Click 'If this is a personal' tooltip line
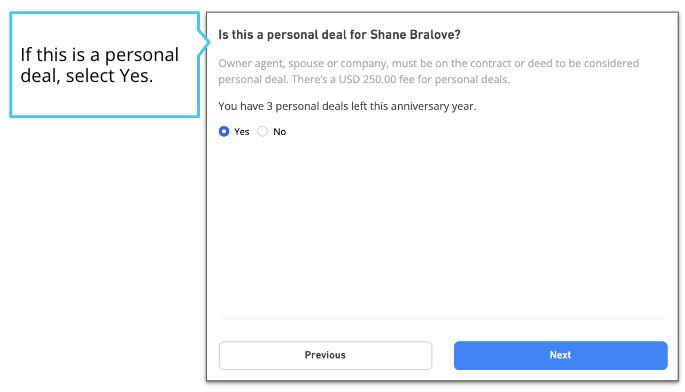This screenshot has height=392, width=685. point(100,55)
